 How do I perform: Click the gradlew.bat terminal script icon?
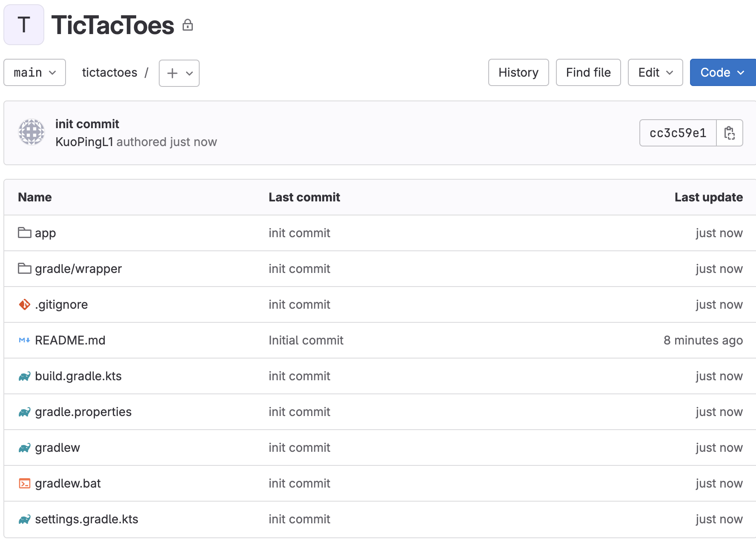click(25, 483)
